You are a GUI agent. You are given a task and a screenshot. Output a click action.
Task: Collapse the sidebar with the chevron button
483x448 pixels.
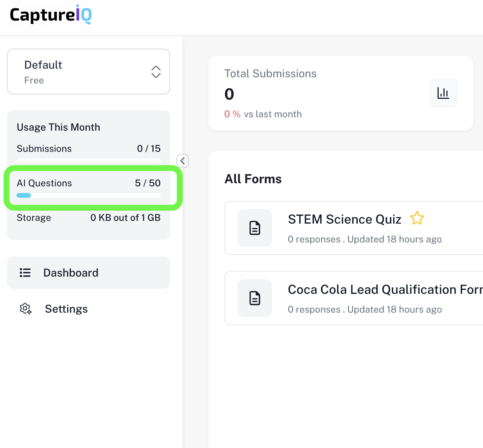click(x=183, y=161)
